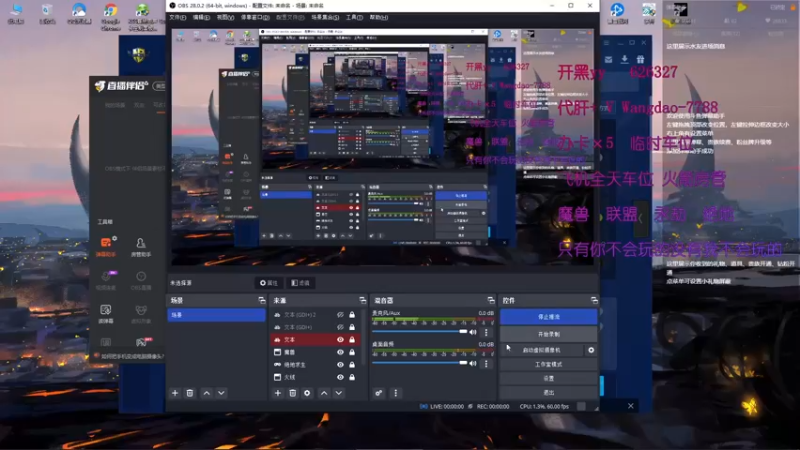Screen dimensions: 800x450
Task: Move the scene up in the list
Action: click(207, 393)
